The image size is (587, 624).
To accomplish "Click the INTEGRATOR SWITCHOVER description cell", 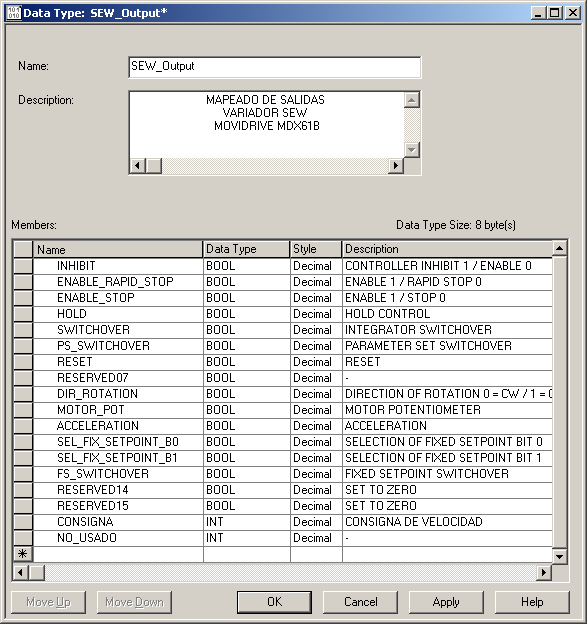I will coord(447,330).
